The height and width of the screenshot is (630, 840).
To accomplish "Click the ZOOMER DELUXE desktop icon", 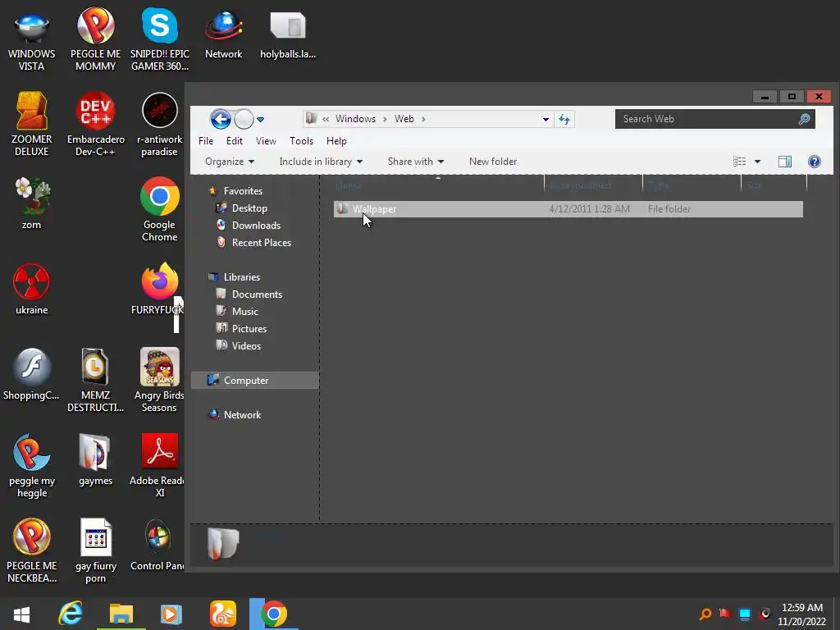I will pos(31,125).
